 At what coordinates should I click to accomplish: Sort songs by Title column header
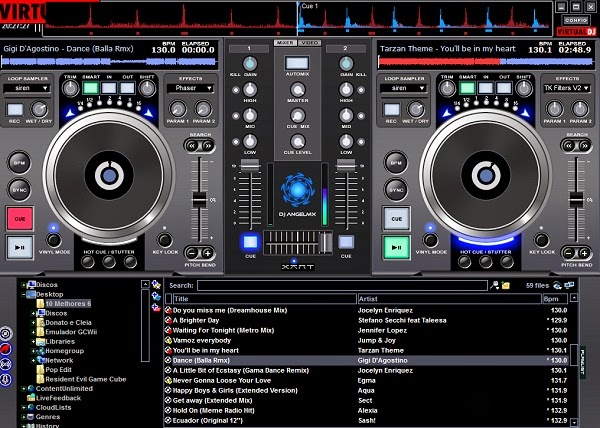[x=265, y=299]
